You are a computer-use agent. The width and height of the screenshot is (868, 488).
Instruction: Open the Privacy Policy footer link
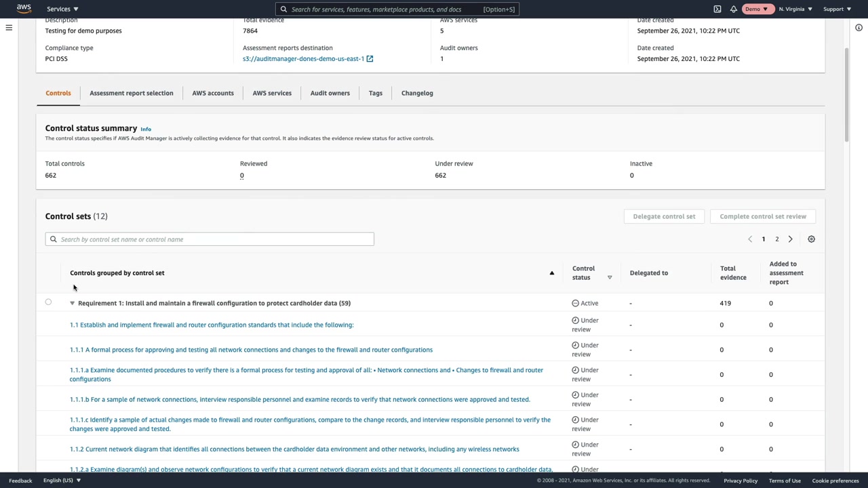[x=741, y=481]
